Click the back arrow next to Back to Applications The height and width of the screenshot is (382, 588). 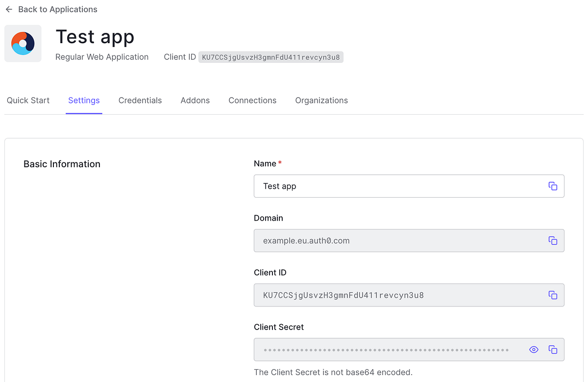(x=8, y=9)
